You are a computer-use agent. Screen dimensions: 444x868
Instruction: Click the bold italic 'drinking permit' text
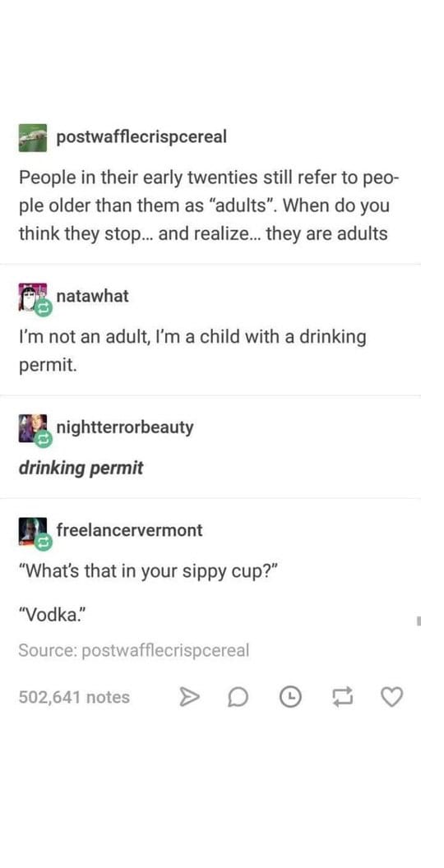[81, 469]
